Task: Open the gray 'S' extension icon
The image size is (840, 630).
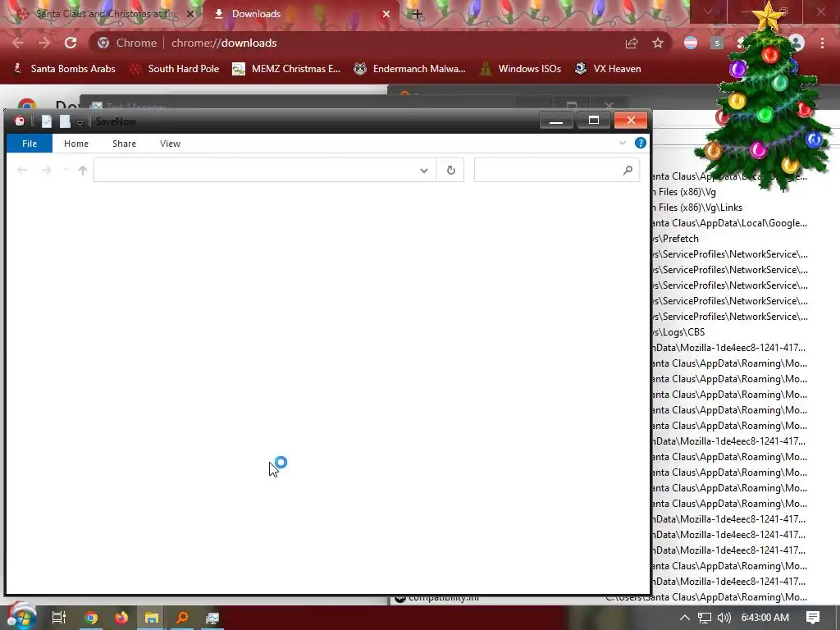Action: pos(717,43)
